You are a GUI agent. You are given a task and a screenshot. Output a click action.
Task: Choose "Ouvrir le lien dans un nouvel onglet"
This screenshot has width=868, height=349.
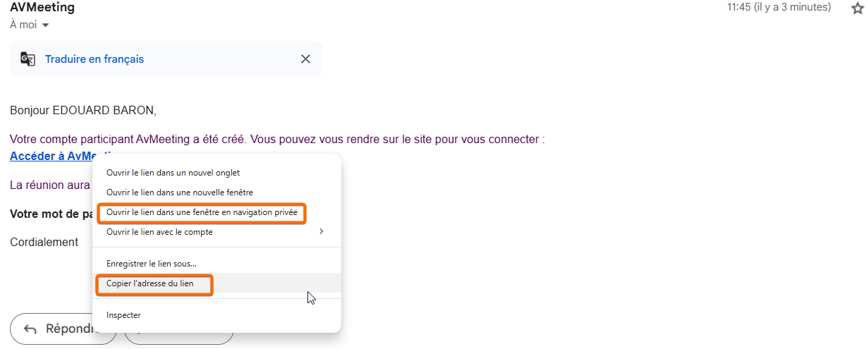tap(173, 173)
